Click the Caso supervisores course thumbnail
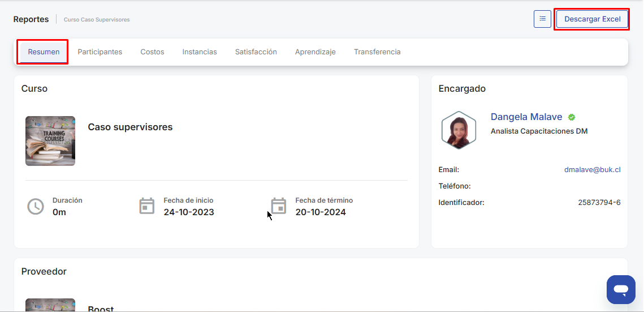644x312 pixels. (50, 141)
